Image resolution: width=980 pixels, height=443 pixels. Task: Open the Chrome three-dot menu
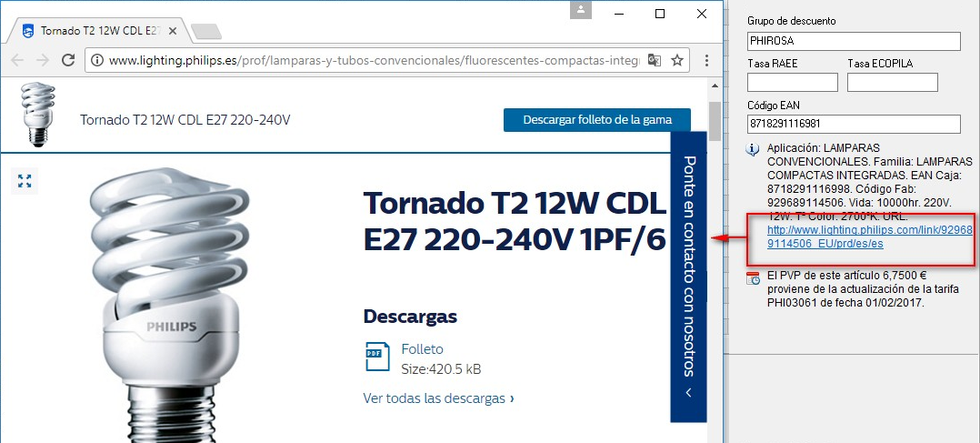tap(706, 60)
